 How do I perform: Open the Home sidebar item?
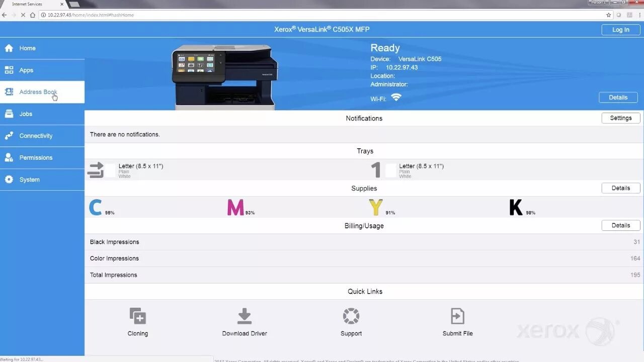pos(42,48)
